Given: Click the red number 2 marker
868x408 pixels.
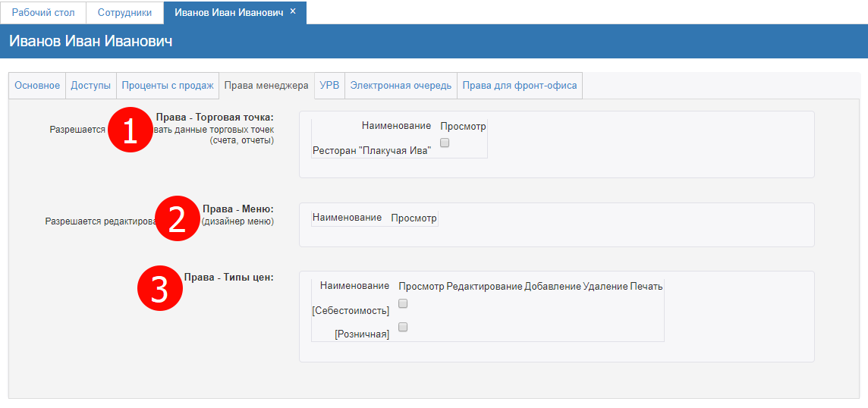Looking at the screenshot, I should point(178,219).
